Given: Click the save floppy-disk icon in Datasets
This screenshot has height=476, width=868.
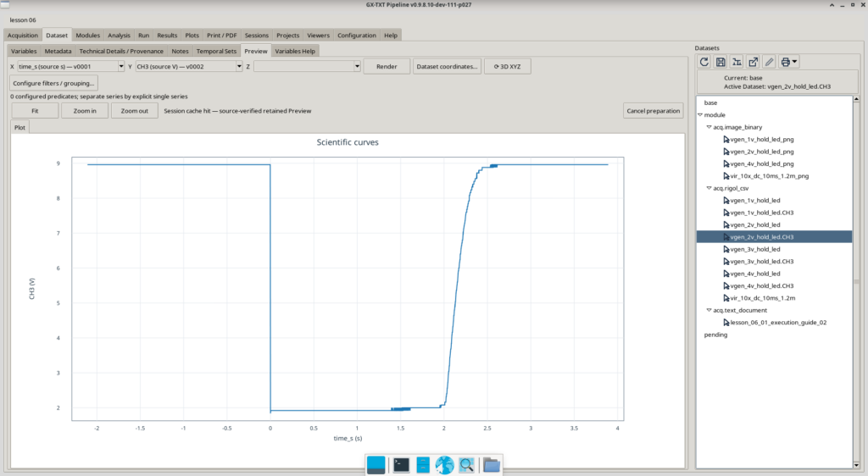Looking at the screenshot, I should [x=721, y=62].
